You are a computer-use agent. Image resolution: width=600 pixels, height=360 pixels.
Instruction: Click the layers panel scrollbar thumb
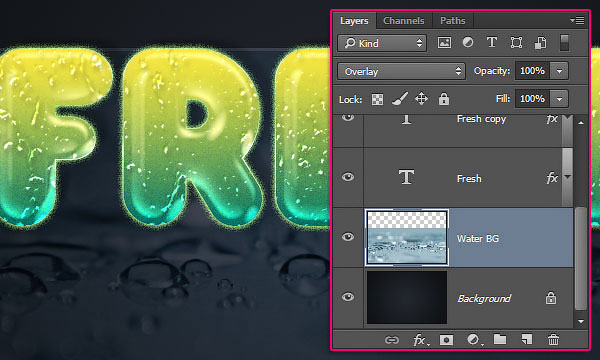[x=581, y=258]
